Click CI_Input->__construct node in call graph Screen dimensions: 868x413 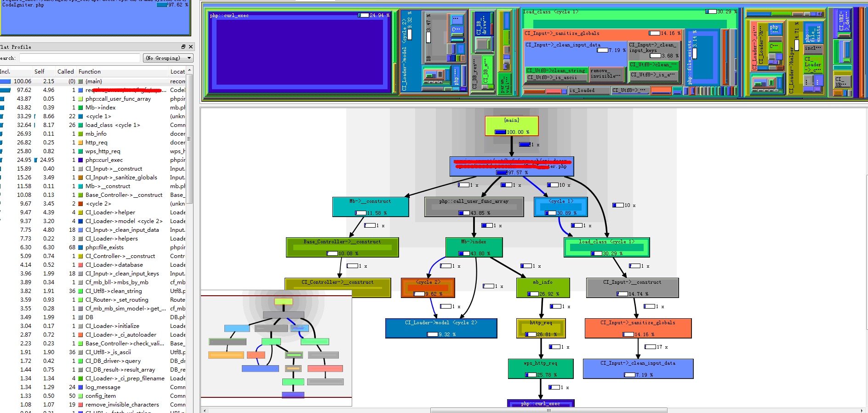coord(632,288)
